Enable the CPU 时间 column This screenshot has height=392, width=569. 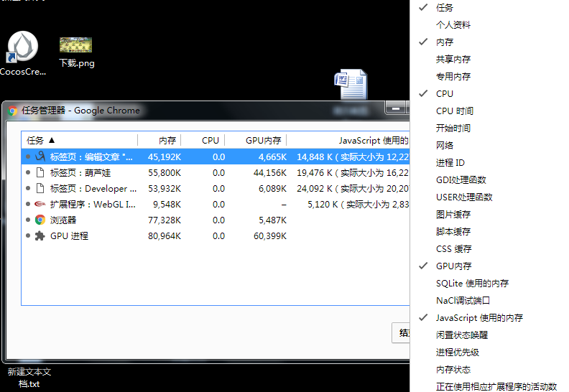pos(455,111)
